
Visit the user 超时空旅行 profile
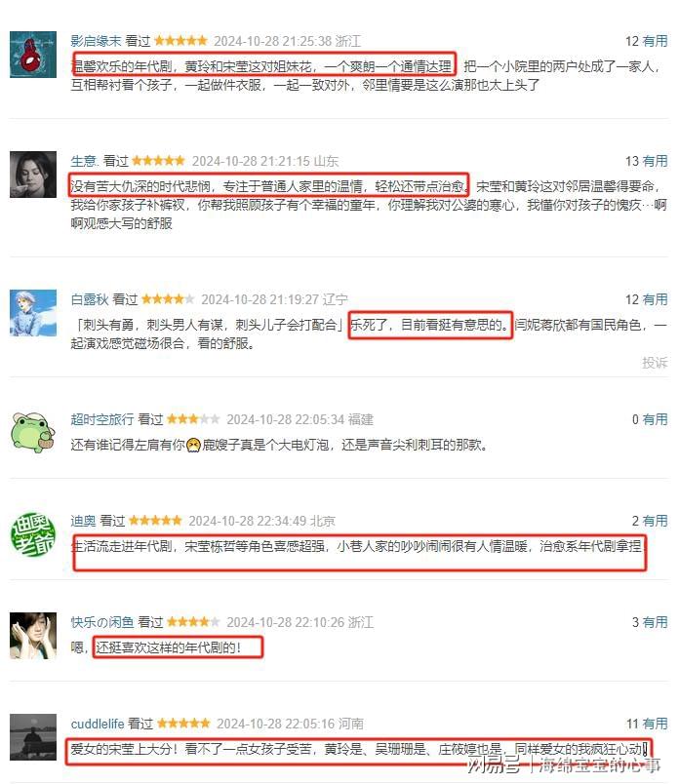102,419
